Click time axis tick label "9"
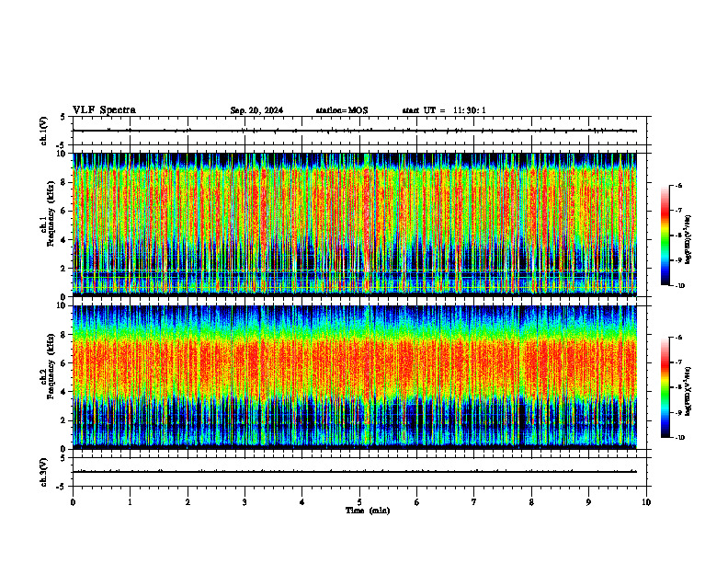 [x=588, y=502]
